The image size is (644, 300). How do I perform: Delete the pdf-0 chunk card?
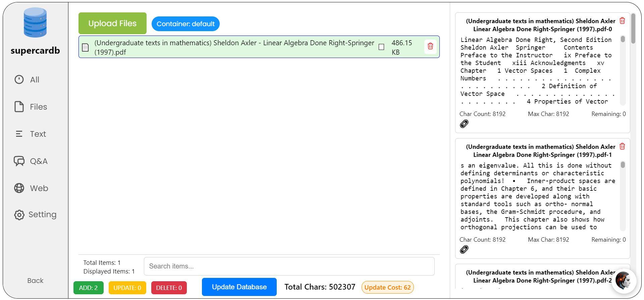(622, 21)
